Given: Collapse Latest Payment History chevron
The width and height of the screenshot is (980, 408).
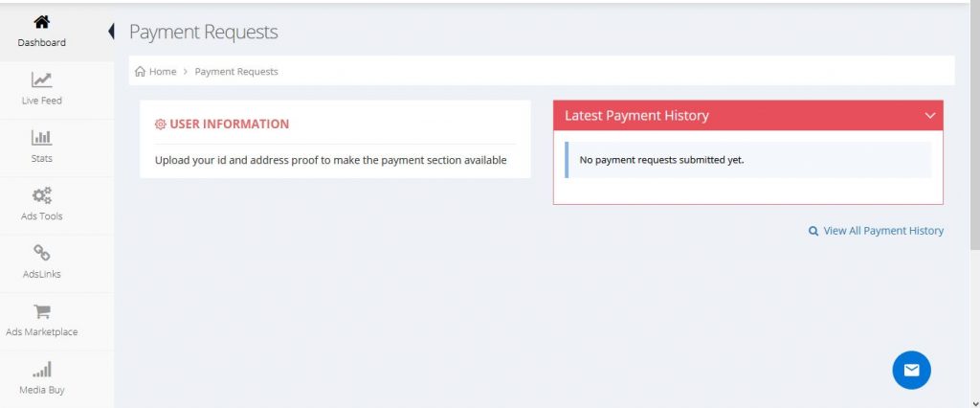Looking at the screenshot, I should tap(930, 116).
